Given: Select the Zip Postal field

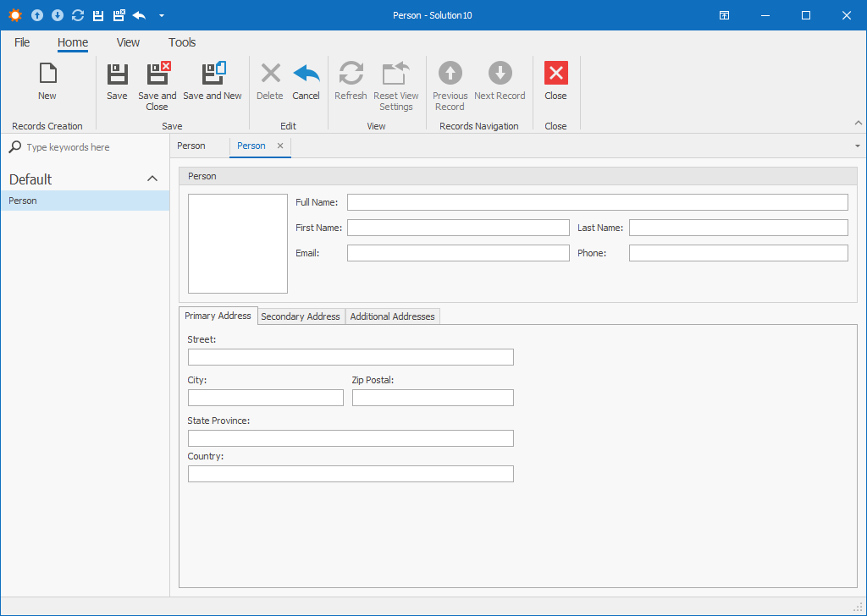Looking at the screenshot, I should (433, 398).
